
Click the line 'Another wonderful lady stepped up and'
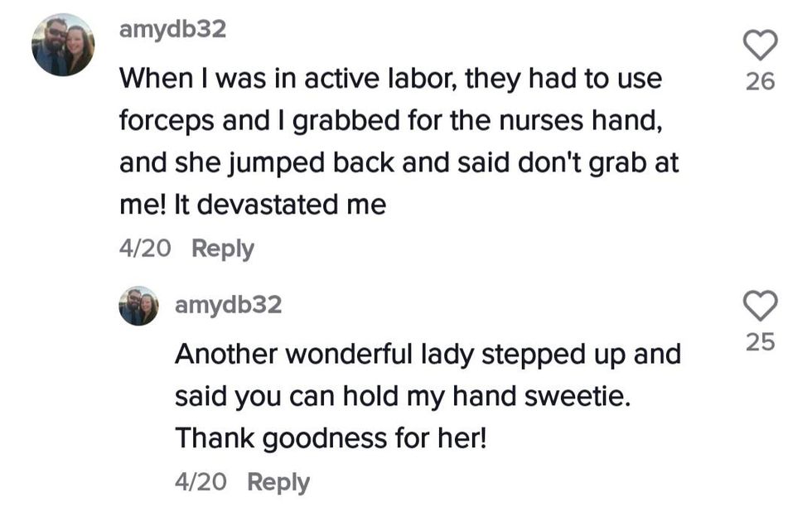tap(427, 355)
